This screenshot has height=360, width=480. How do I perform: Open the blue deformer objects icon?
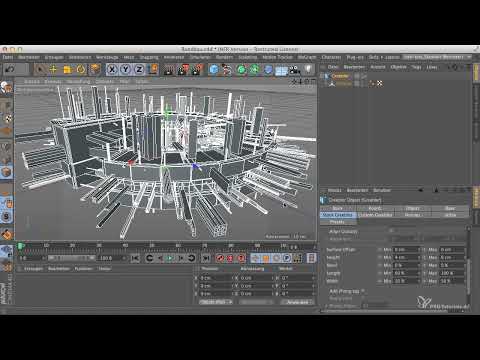pos(268,69)
